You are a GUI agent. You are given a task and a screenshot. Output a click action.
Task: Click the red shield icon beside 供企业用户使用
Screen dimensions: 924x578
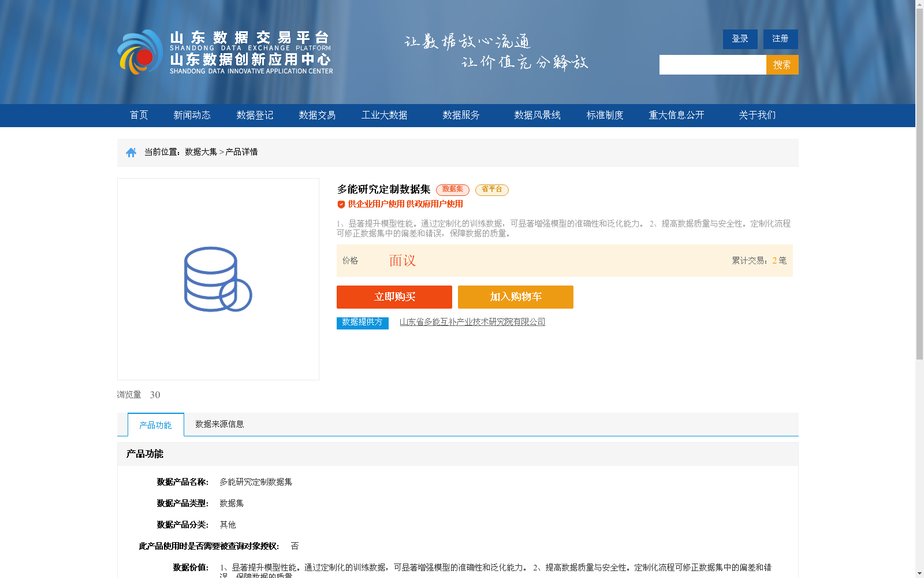pyautogui.click(x=341, y=204)
